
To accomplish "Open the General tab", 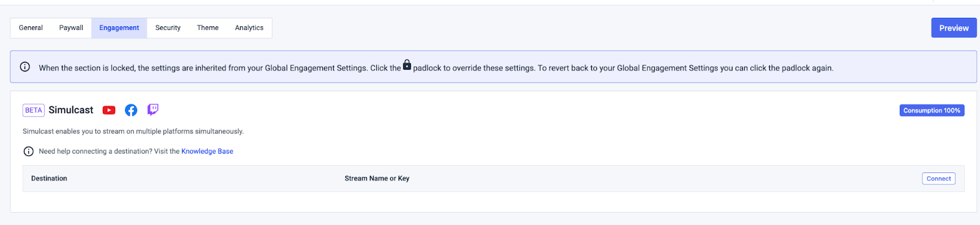I will [31, 28].
